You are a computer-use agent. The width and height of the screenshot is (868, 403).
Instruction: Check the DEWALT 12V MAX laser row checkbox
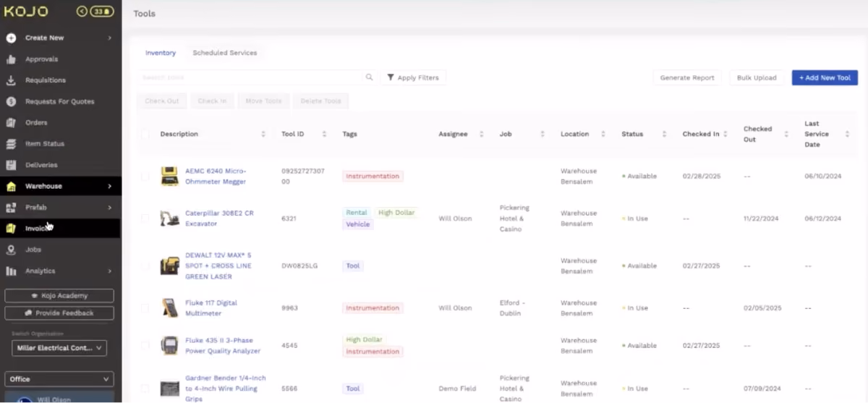coord(145,266)
